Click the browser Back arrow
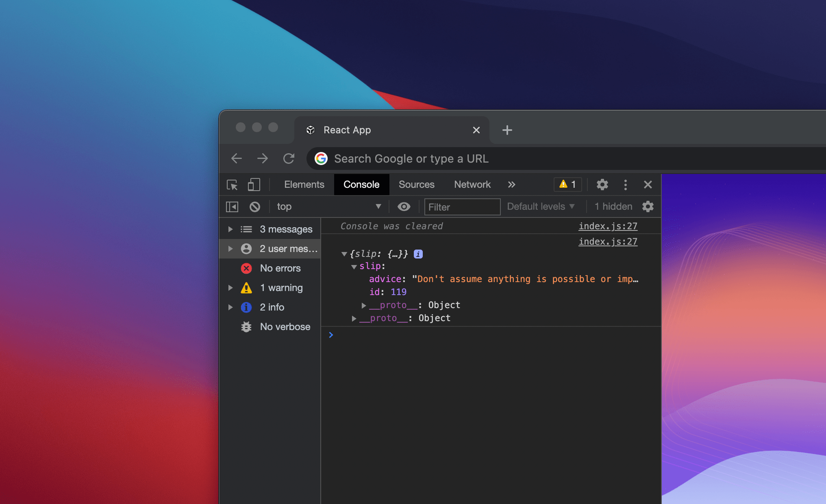This screenshot has width=826, height=504. point(237,159)
